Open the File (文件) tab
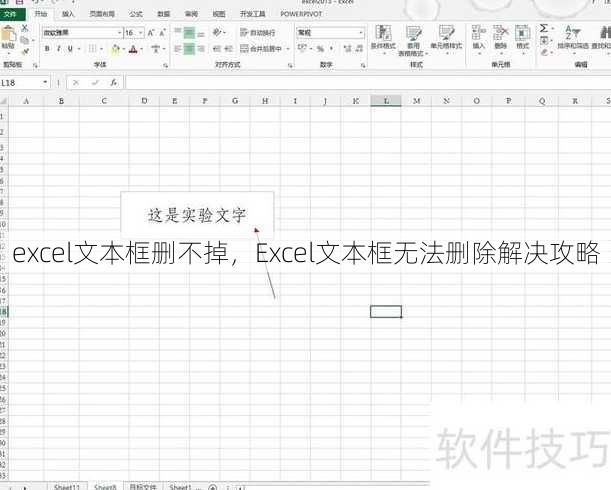The height and width of the screenshot is (490, 611). 11,14
